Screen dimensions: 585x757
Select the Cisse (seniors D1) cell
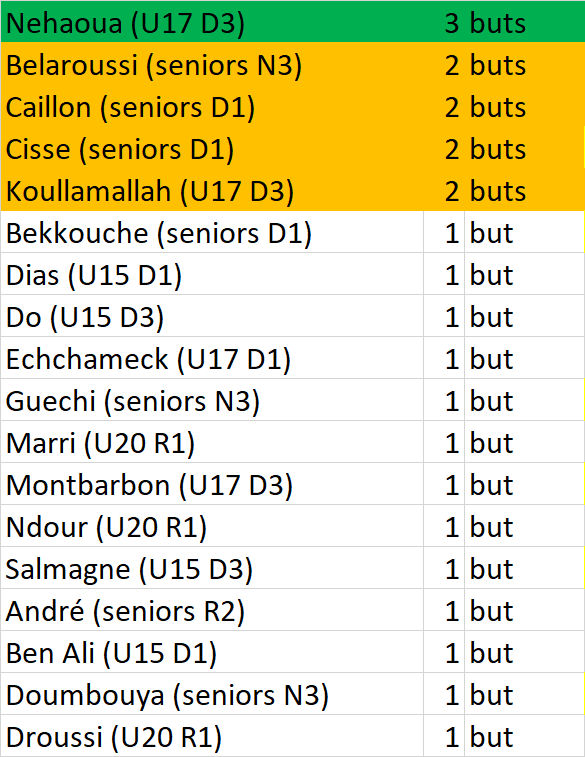212,148
